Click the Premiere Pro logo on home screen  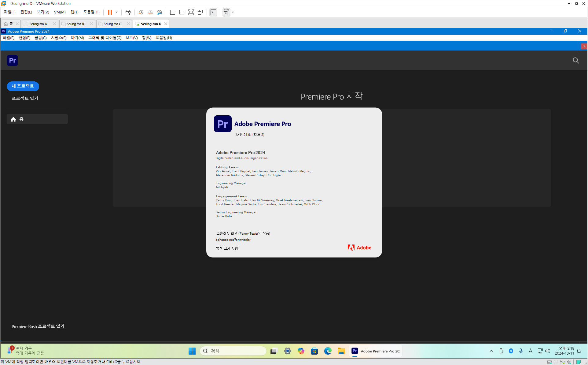(x=12, y=60)
